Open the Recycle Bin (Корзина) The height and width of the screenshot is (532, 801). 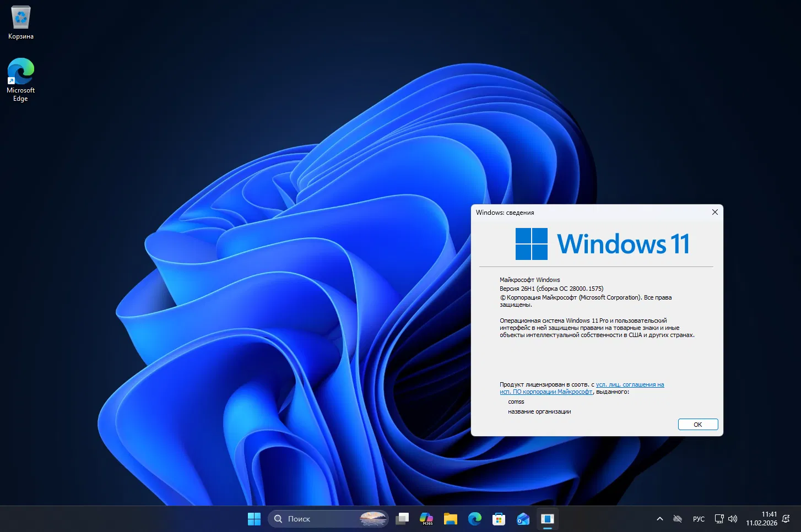coord(20,17)
